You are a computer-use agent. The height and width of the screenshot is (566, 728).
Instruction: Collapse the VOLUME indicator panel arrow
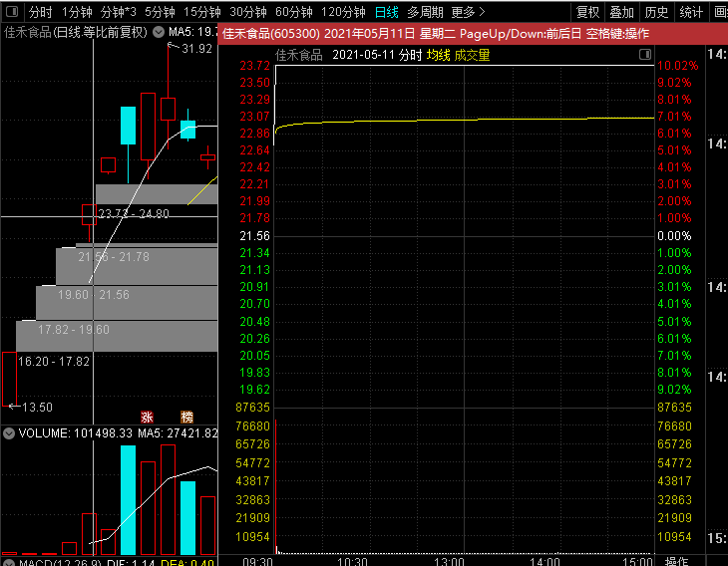point(8,433)
